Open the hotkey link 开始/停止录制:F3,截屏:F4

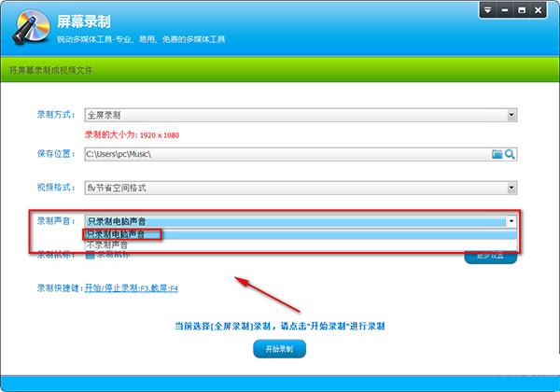[132, 288]
